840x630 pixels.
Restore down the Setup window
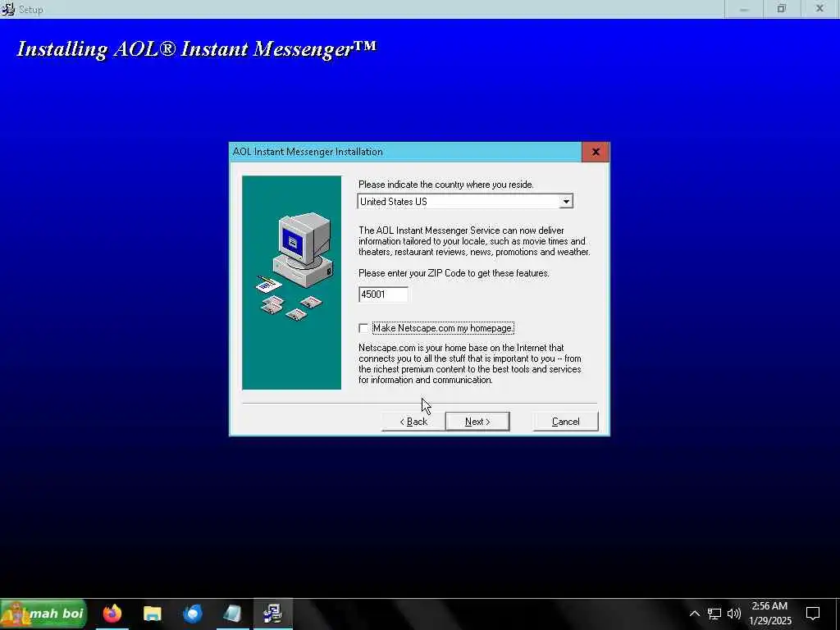coord(782,9)
